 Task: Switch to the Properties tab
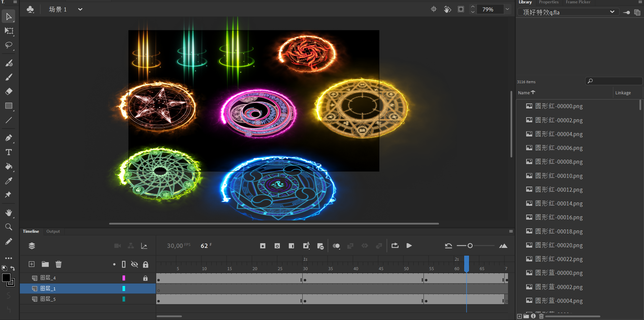(548, 2)
